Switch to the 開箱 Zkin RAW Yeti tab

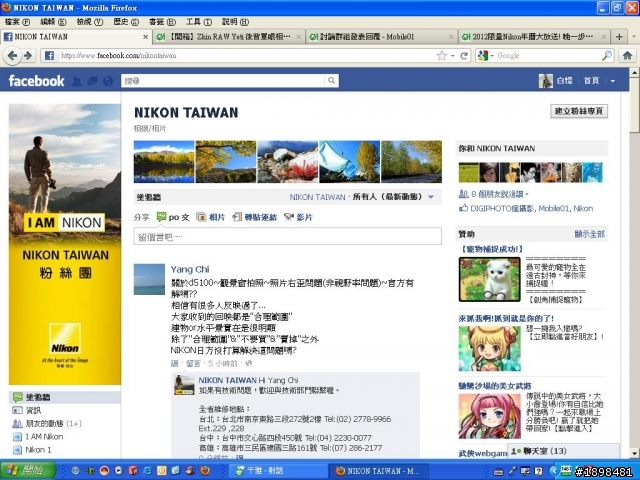pyautogui.click(x=229, y=37)
